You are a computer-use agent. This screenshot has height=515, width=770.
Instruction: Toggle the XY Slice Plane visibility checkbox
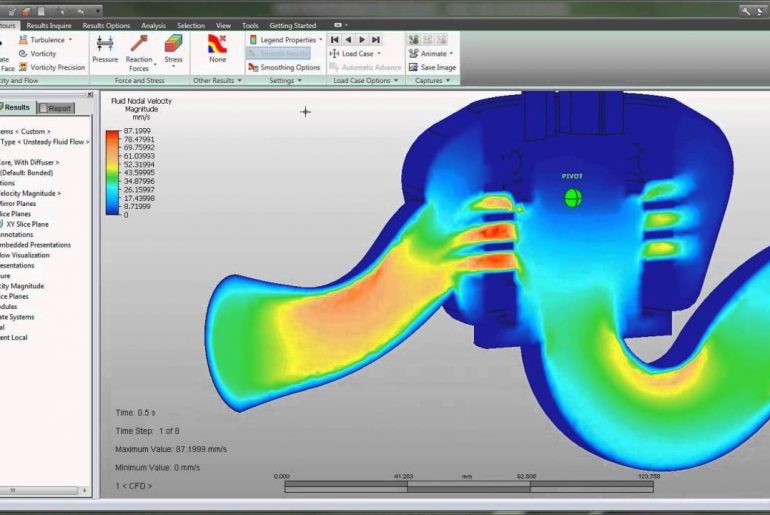click(x=3, y=224)
